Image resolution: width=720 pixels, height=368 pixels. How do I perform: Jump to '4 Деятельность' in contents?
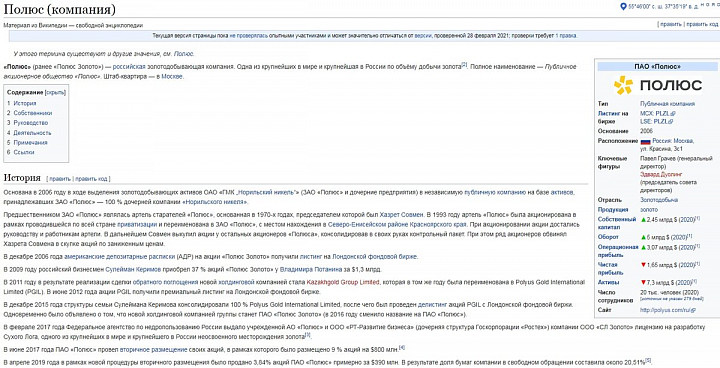click(x=29, y=133)
